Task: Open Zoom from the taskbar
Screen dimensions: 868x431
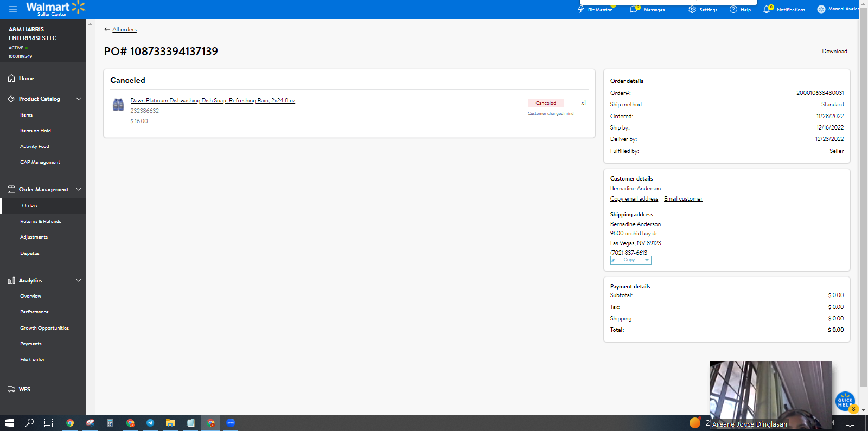Action: [231, 423]
